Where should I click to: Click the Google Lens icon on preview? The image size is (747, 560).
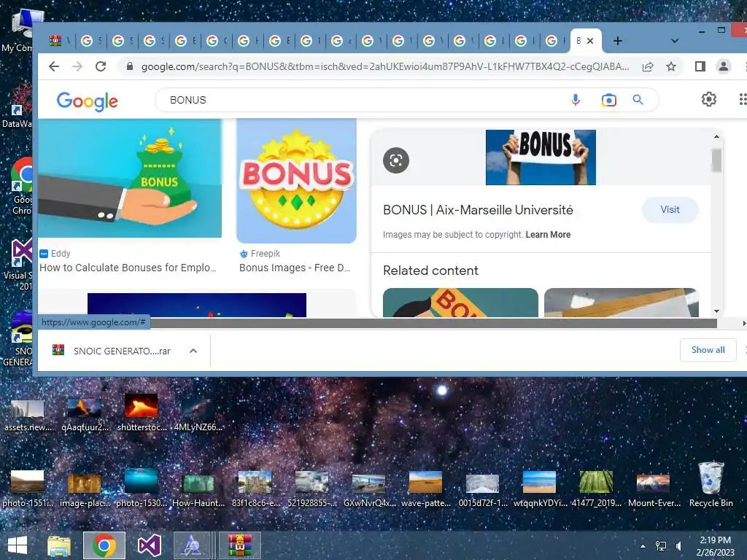click(396, 160)
